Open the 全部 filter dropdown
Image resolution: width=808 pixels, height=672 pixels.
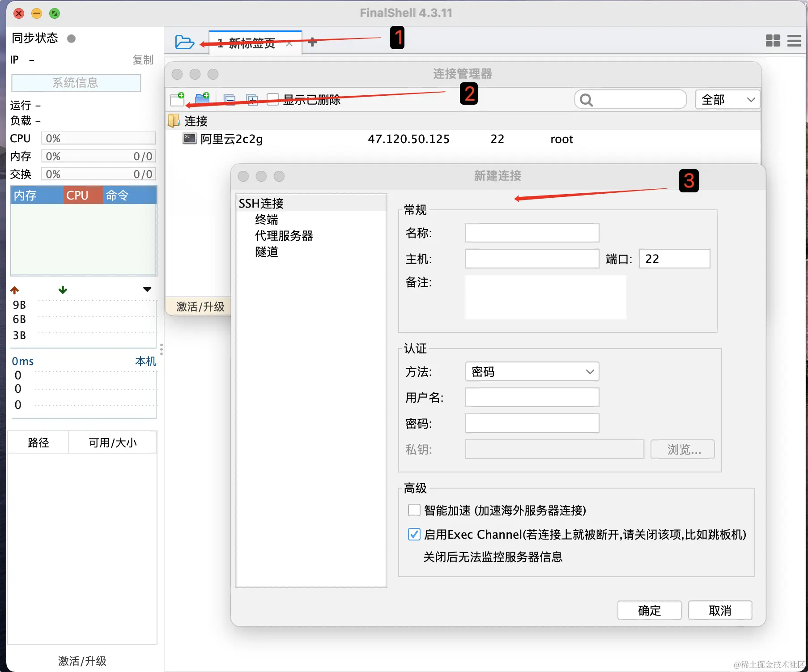(727, 99)
